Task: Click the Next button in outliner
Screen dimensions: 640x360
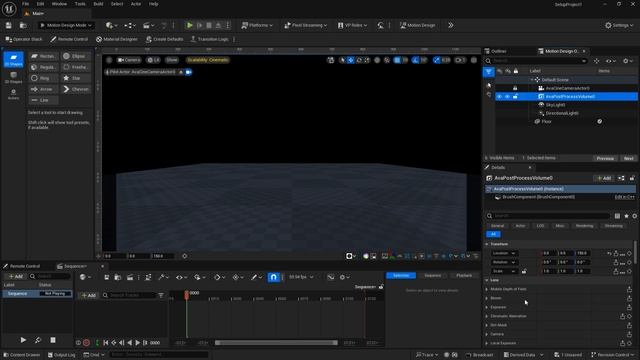Action: pos(628,158)
